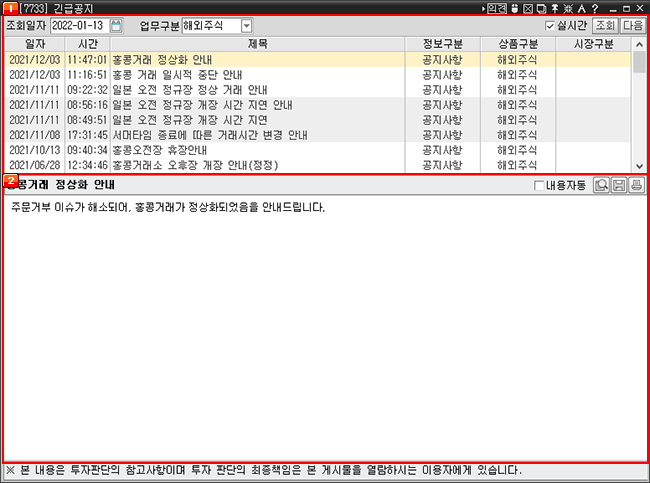Click the font size 'A' icon
Image resolution: width=650 pixels, height=483 pixels.
pyautogui.click(x=580, y=8)
